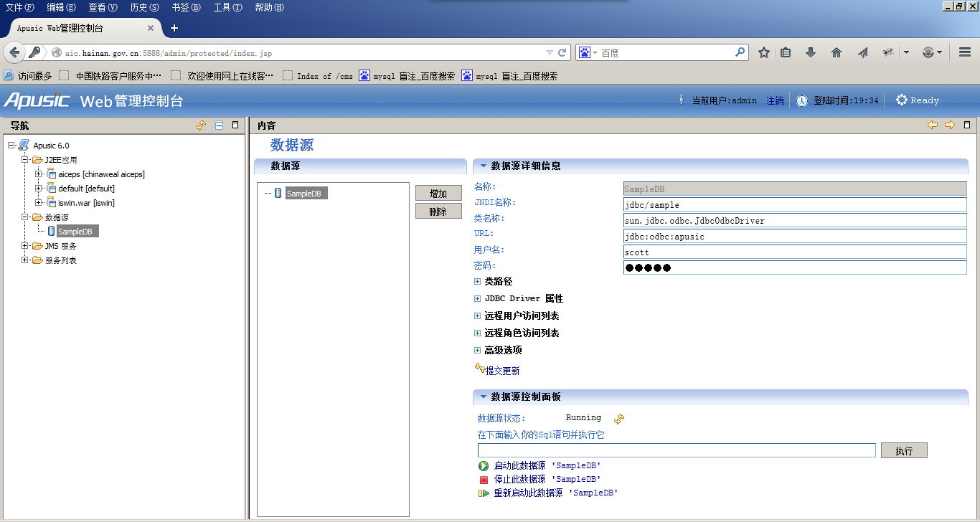Open the 书签 menu
This screenshot has width=980, height=522.
pyautogui.click(x=186, y=7)
